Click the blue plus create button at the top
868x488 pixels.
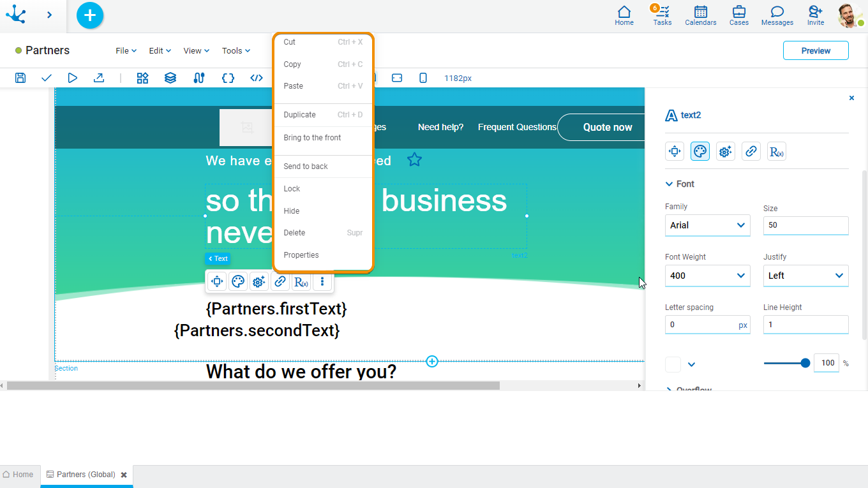point(90,15)
